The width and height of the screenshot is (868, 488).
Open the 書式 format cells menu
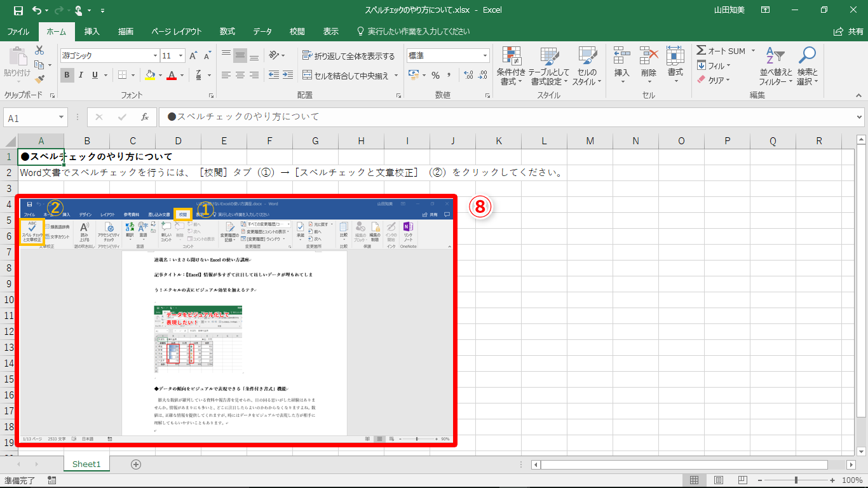pos(675,66)
